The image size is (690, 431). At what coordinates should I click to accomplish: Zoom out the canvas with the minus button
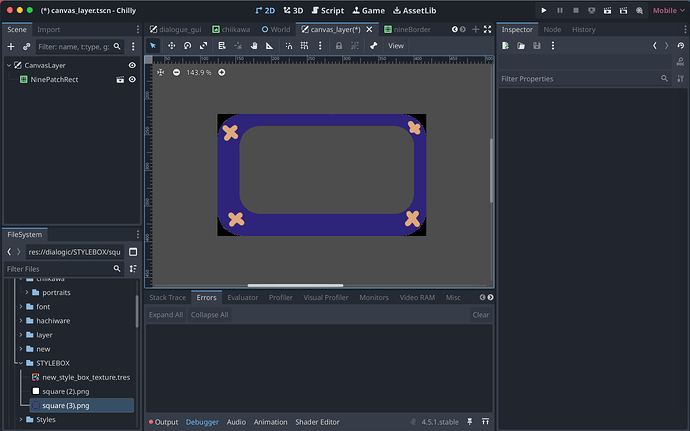point(177,72)
